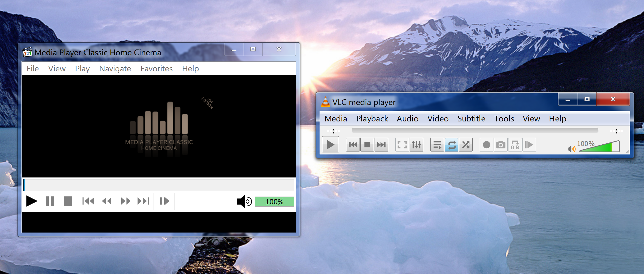Click VLC's next media button
Image resolution: width=644 pixels, height=274 pixels.
(381, 145)
